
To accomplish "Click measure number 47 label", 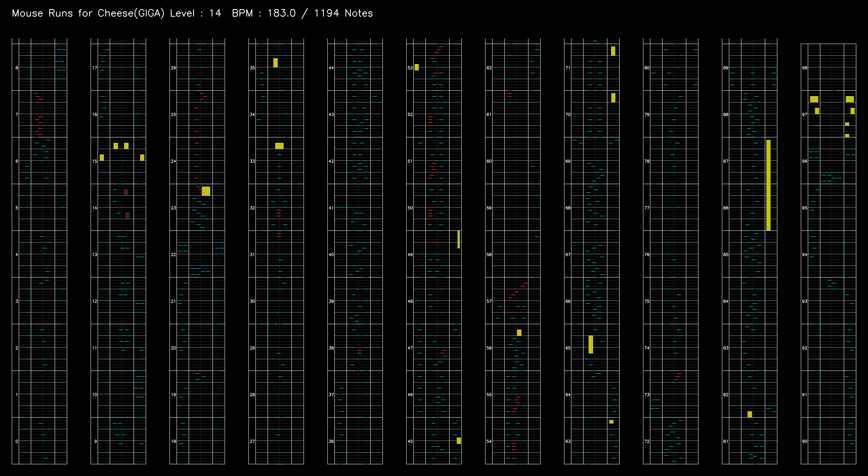I will tap(410, 348).
